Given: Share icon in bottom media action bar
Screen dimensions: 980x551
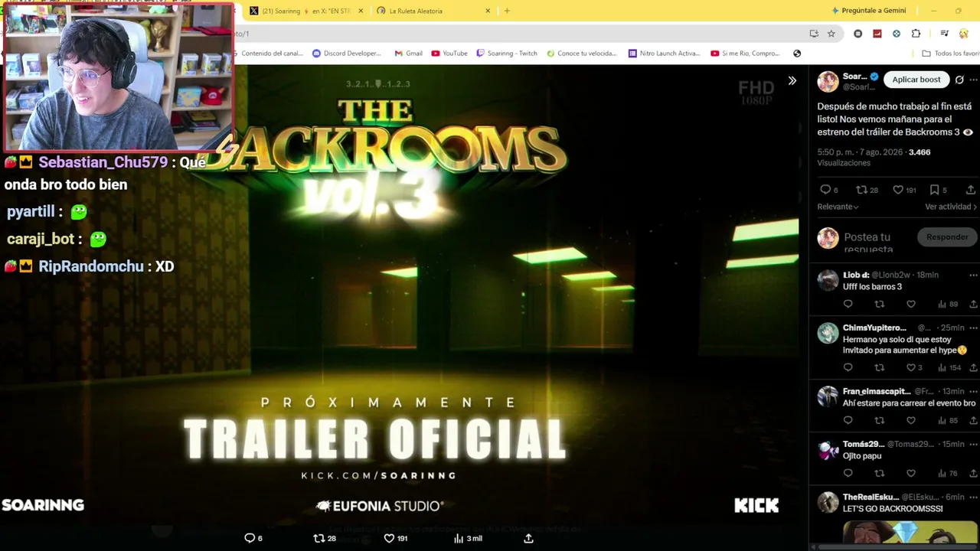Looking at the screenshot, I should click(x=528, y=539).
